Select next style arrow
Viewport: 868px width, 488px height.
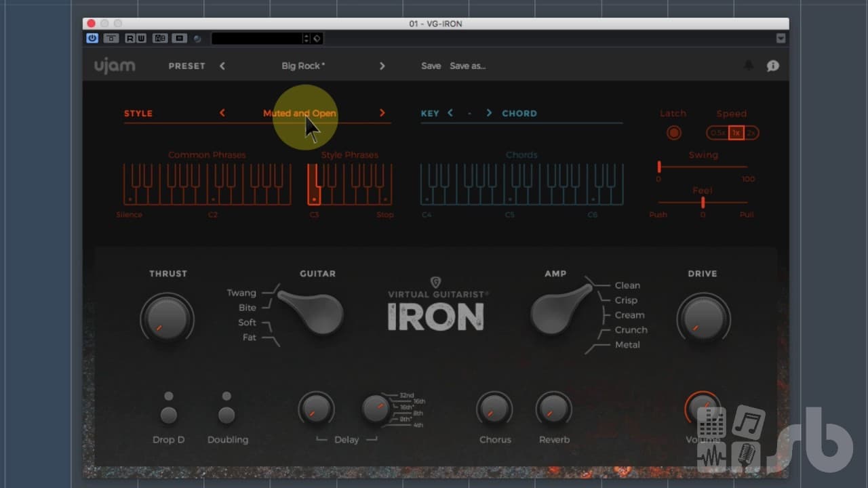(382, 113)
